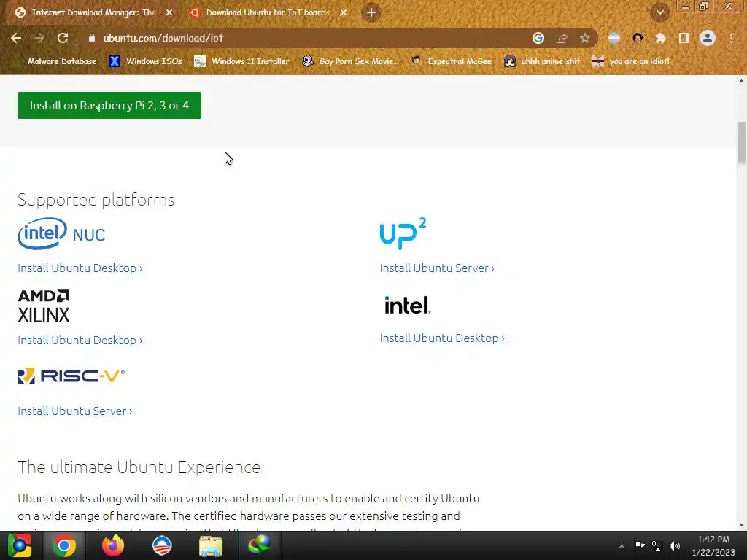Click the scrollbar up arrow
Viewport: 747px width, 560px height.
tap(741, 81)
